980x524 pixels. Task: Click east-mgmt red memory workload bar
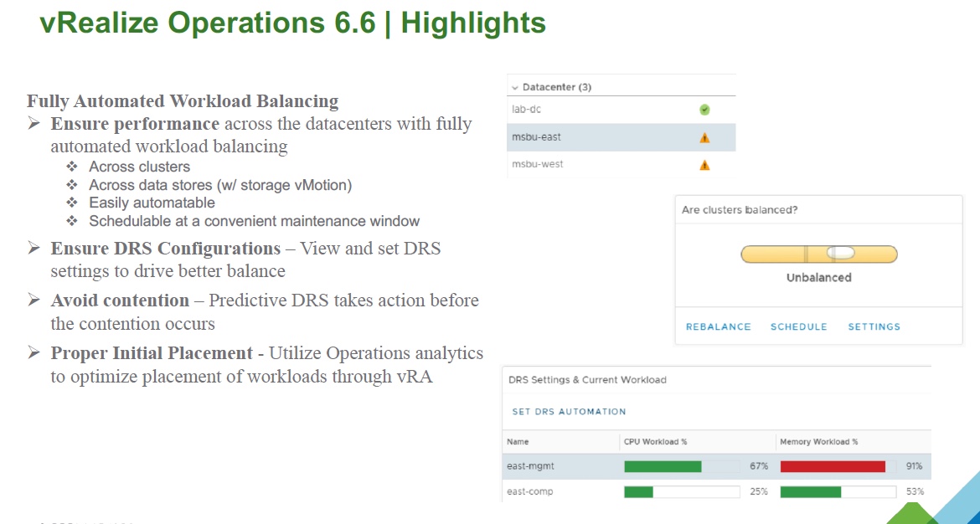pos(833,466)
